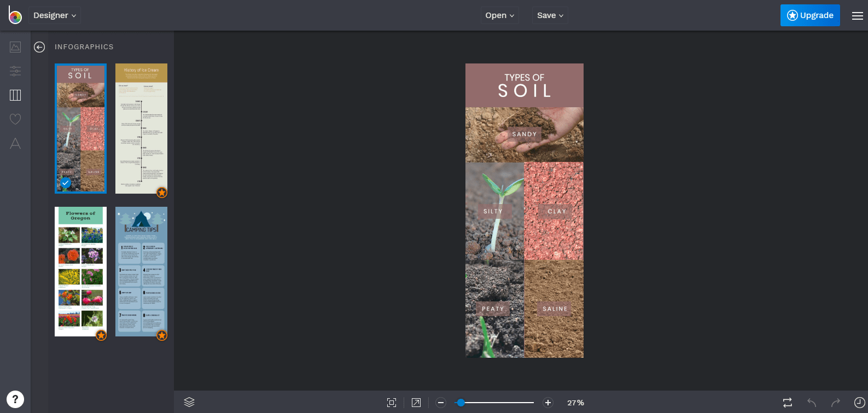Click the fit to screen icon
Viewport: 868px width, 413px height.
392,403
